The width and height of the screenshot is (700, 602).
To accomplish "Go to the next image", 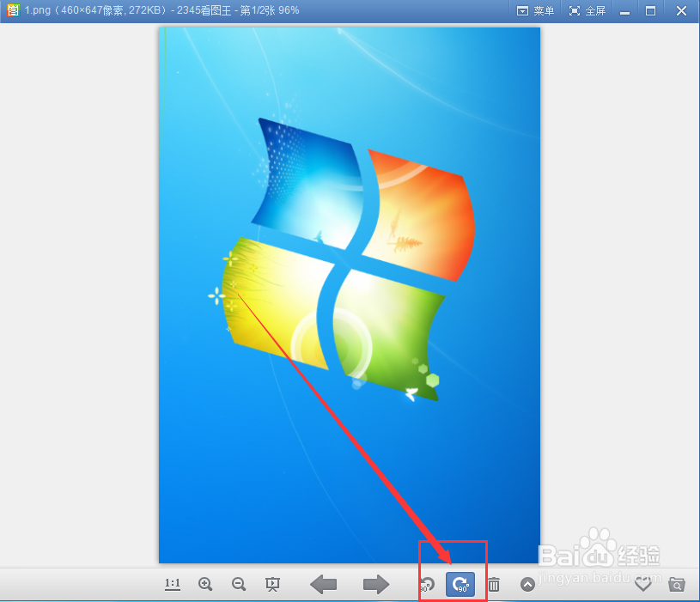I will point(376,584).
